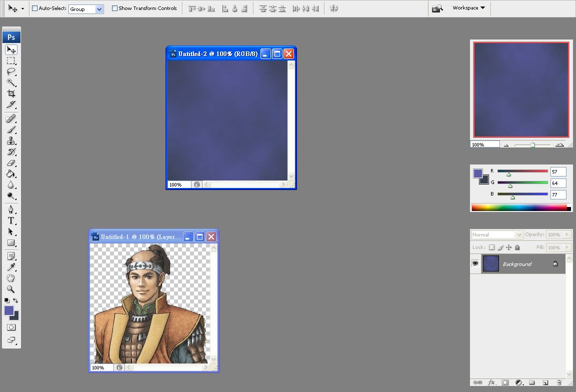The height and width of the screenshot is (392, 576).
Task: Select the Path Selection tool
Action: coord(11,231)
